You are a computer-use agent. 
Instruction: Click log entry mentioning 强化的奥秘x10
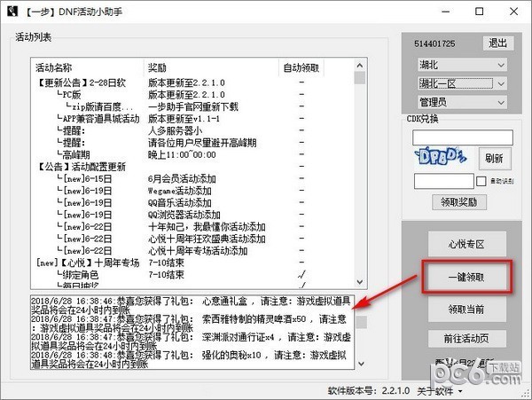(189, 359)
